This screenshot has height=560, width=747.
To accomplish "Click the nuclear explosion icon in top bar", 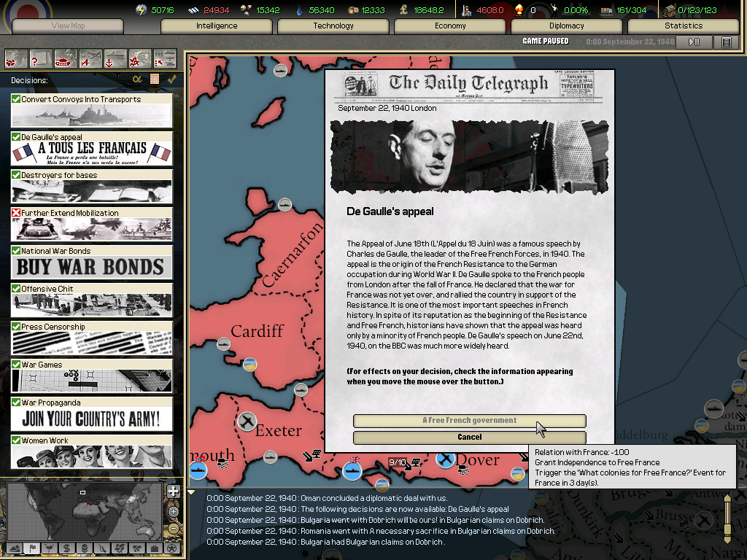I will pos(519,10).
